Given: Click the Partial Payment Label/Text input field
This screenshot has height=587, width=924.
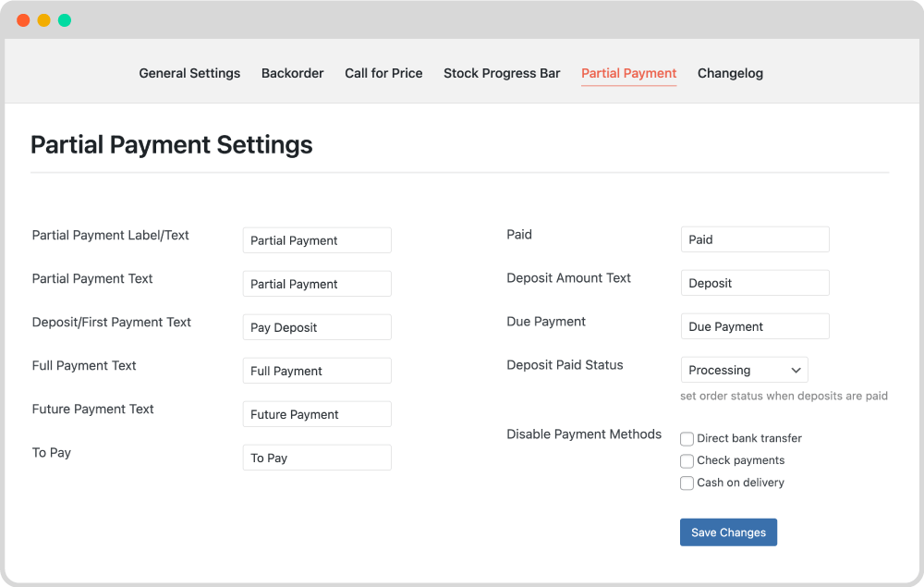Looking at the screenshot, I should pos(317,240).
